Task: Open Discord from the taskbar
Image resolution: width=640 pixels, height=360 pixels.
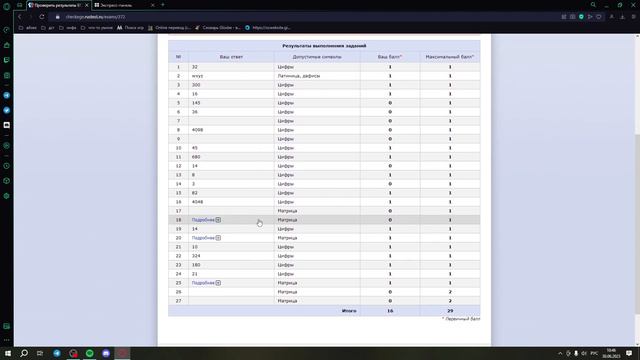Action: pyautogui.click(x=106, y=353)
